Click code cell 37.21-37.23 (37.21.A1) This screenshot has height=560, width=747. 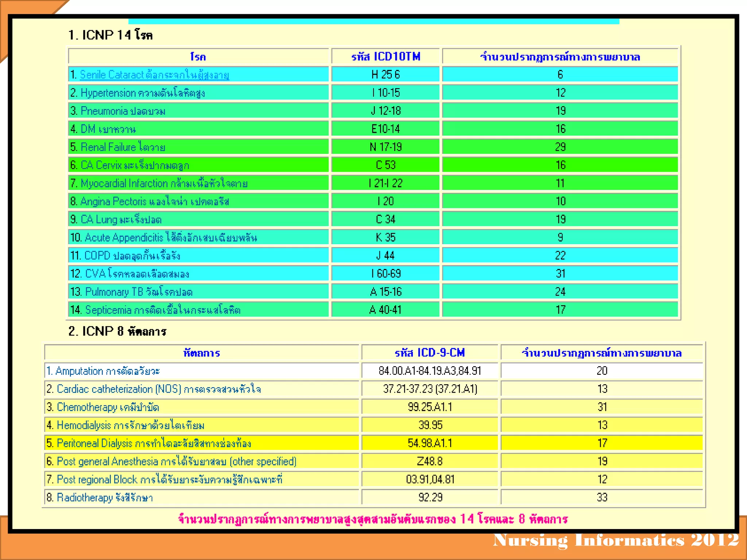(430, 389)
